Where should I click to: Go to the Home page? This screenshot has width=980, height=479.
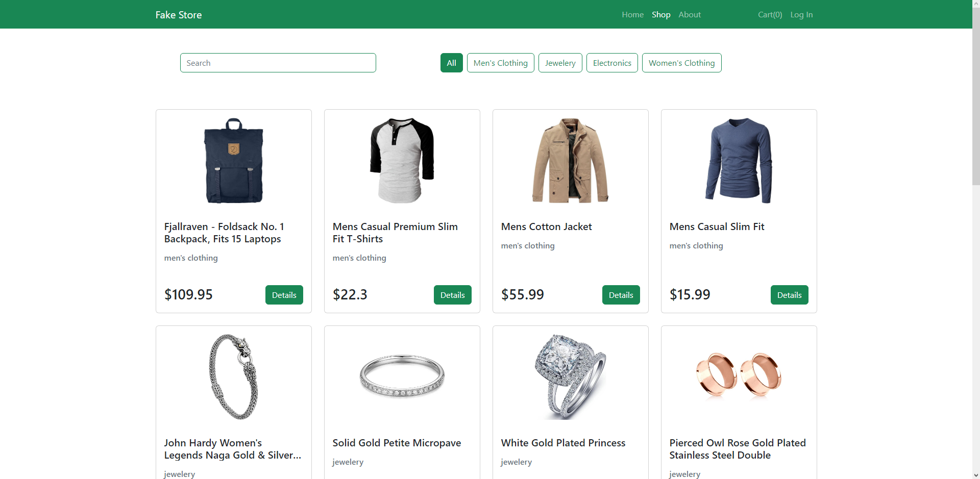[x=632, y=15]
